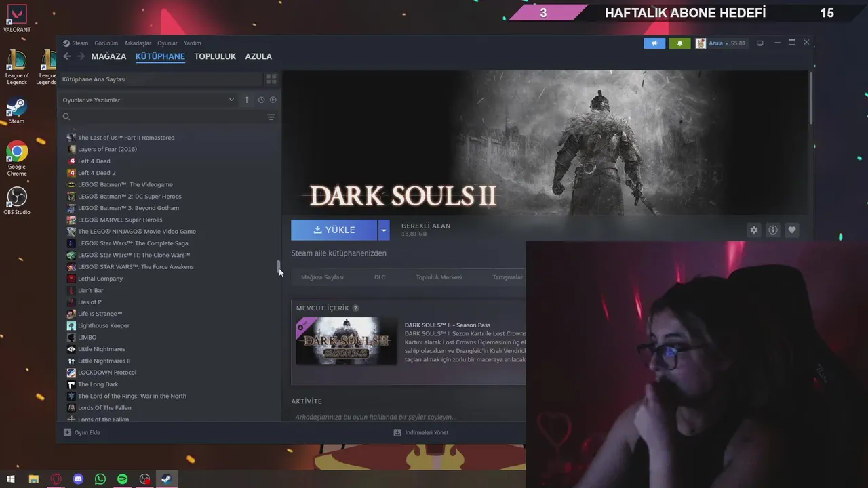868x488 pixels.
Task: Open the Görünüm menu
Action: pyautogui.click(x=106, y=43)
